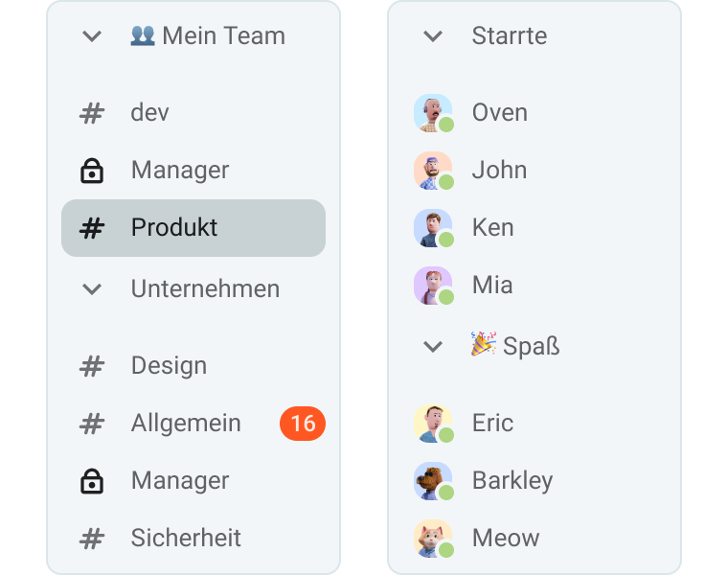728x575 pixels.
Task: Collapse the Unternehmen section chevron
Action: coord(92,288)
